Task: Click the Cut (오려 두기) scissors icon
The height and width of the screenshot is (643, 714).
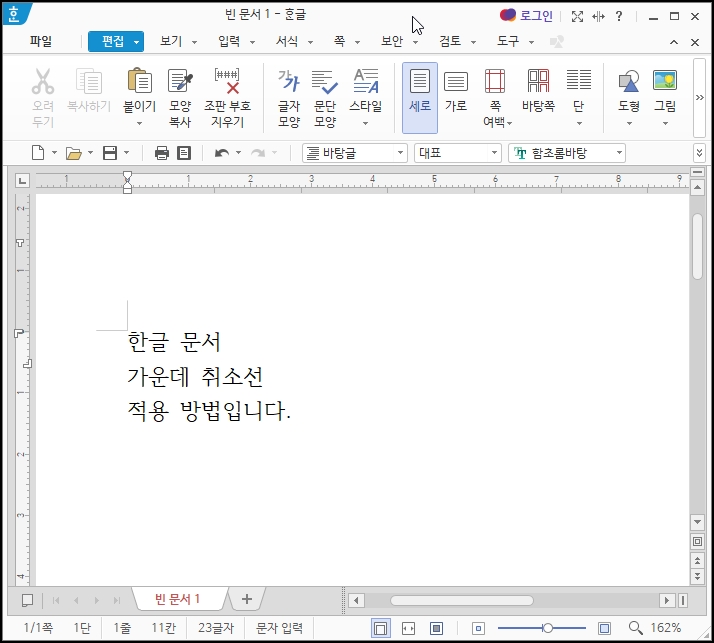Action: tap(43, 82)
